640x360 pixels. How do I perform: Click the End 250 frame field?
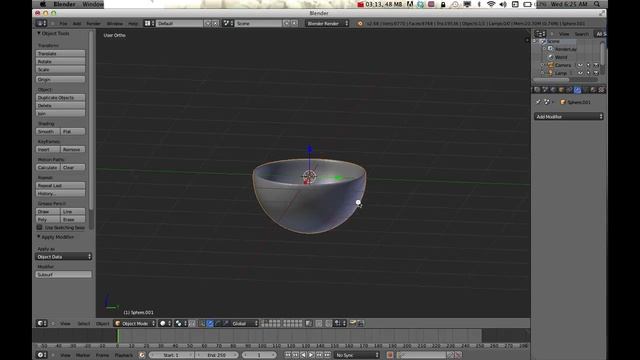click(217, 355)
